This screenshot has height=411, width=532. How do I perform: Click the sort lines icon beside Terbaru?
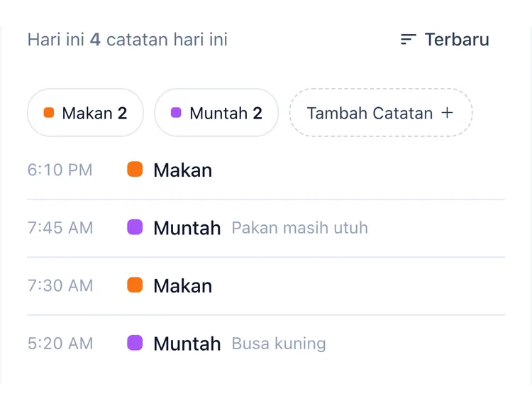[409, 40]
